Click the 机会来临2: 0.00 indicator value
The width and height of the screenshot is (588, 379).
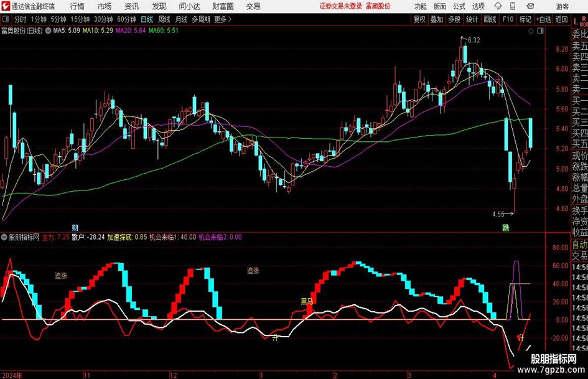point(220,237)
